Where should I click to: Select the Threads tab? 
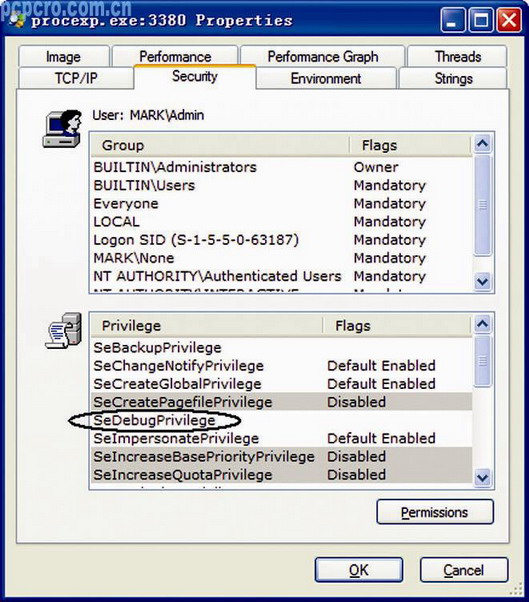pyautogui.click(x=457, y=56)
